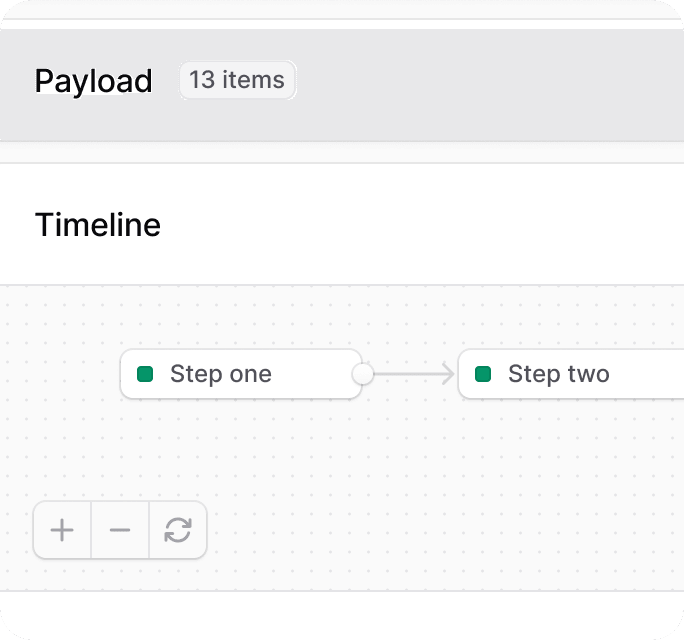Reset the view with the circular arrows icon

(178, 530)
